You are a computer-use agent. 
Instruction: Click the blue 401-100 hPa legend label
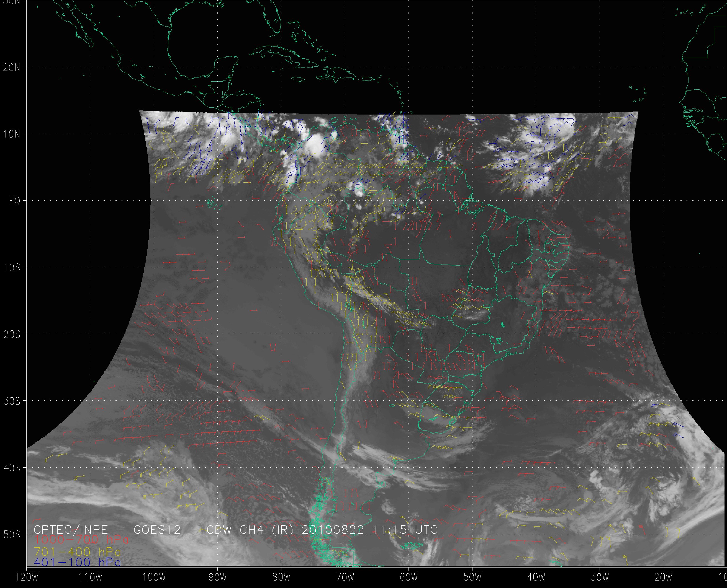[77, 563]
